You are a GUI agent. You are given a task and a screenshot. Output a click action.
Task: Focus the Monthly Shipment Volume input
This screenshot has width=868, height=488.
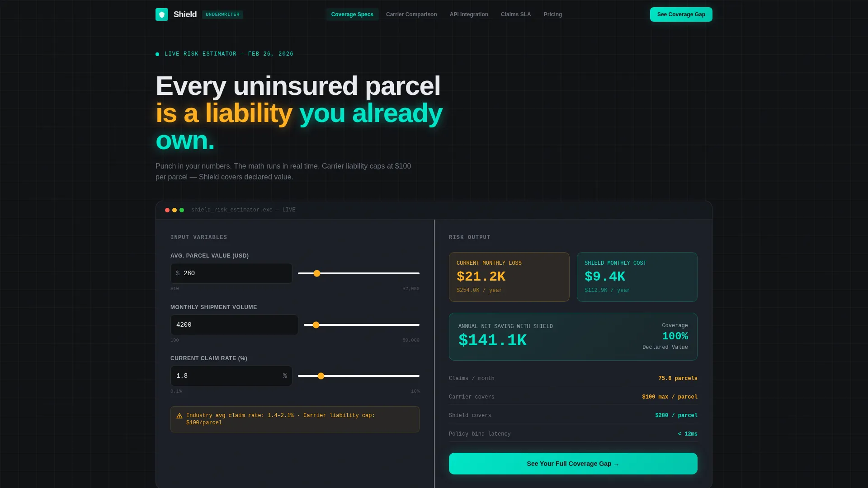click(x=234, y=325)
